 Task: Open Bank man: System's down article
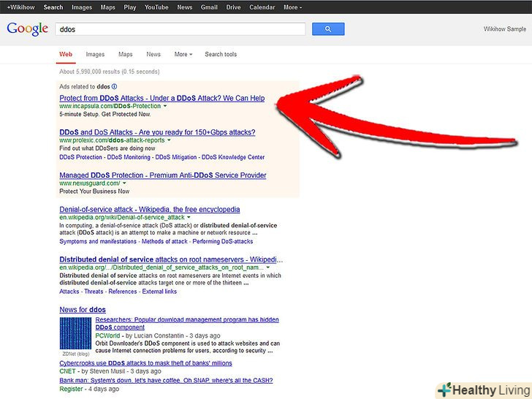(x=166, y=380)
